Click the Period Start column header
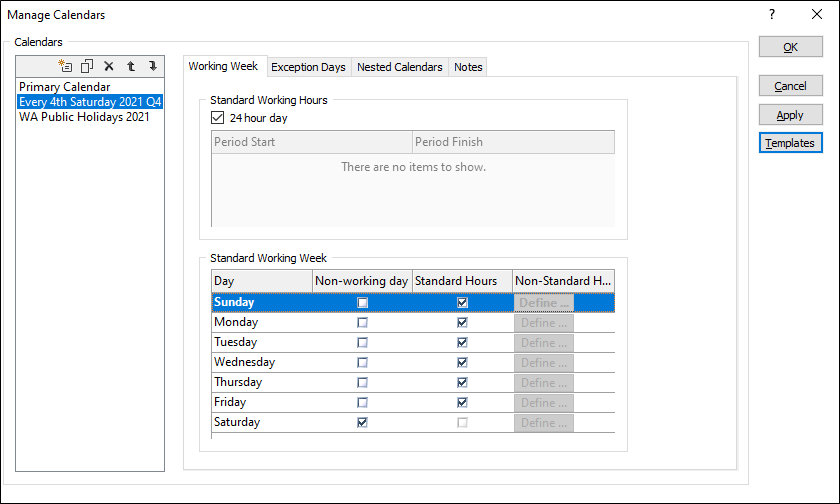Screen dimensions: 840x504 311,142
